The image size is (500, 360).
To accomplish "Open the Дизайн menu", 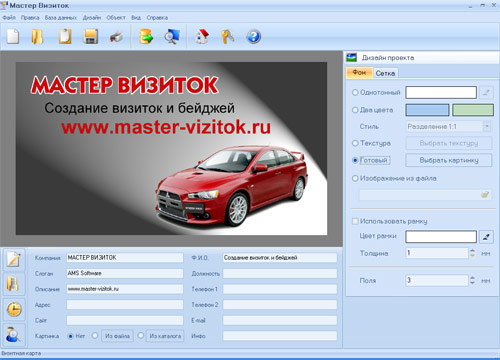I will tap(92, 18).
